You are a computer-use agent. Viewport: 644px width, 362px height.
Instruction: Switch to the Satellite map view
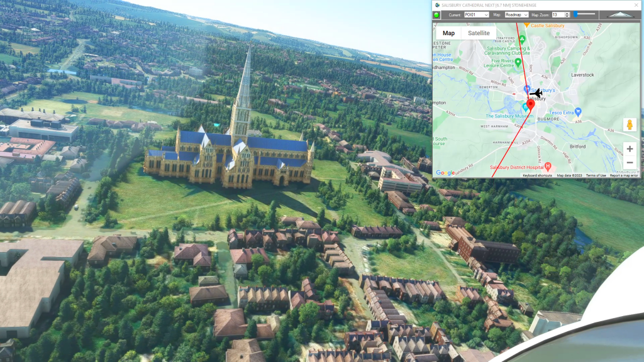479,33
